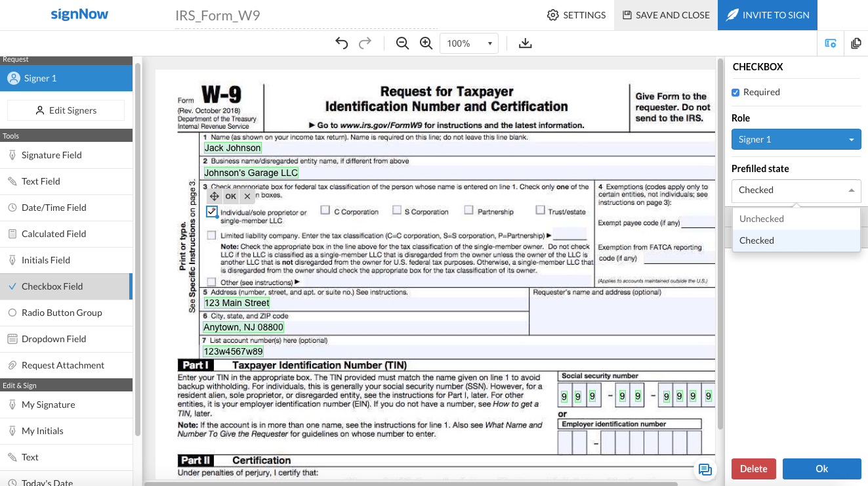Remove checkbox field with the X icon
This screenshot has height=486, width=868.
[x=247, y=196]
